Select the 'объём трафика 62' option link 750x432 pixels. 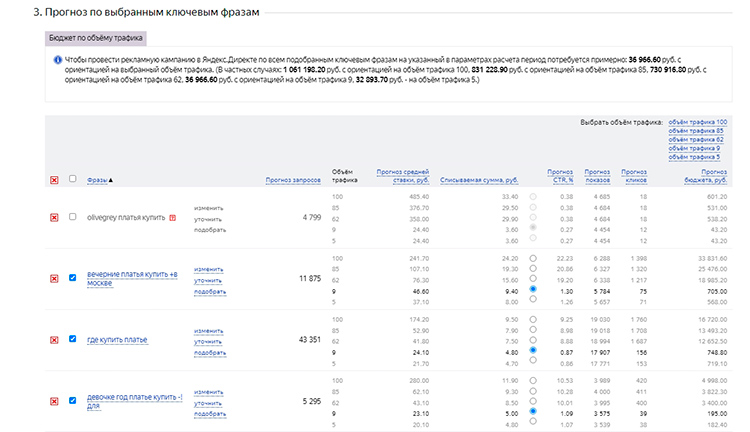(697, 139)
